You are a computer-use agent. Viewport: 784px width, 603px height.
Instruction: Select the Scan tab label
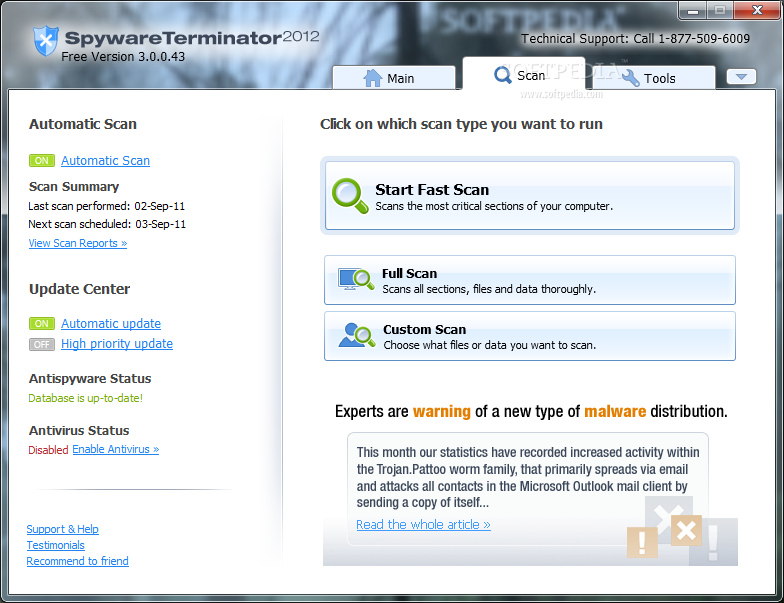[x=531, y=76]
